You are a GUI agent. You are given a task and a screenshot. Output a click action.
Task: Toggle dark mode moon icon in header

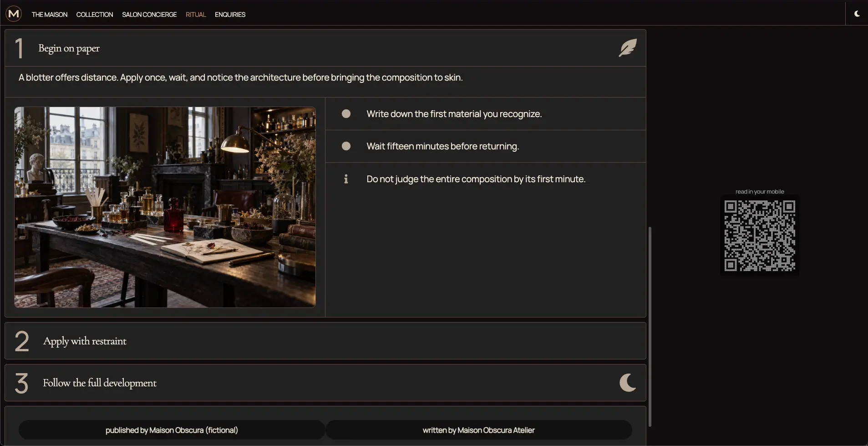pyautogui.click(x=857, y=14)
